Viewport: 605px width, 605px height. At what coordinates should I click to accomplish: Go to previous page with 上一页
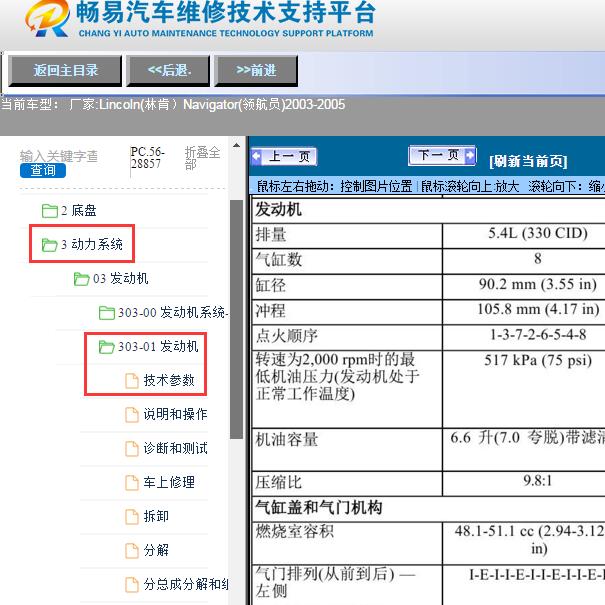[284, 157]
